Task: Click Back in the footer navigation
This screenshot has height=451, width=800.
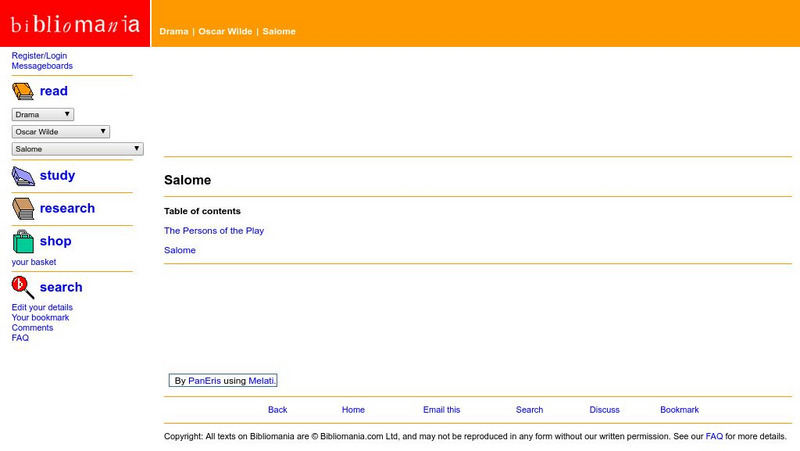Action: point(278,410)
